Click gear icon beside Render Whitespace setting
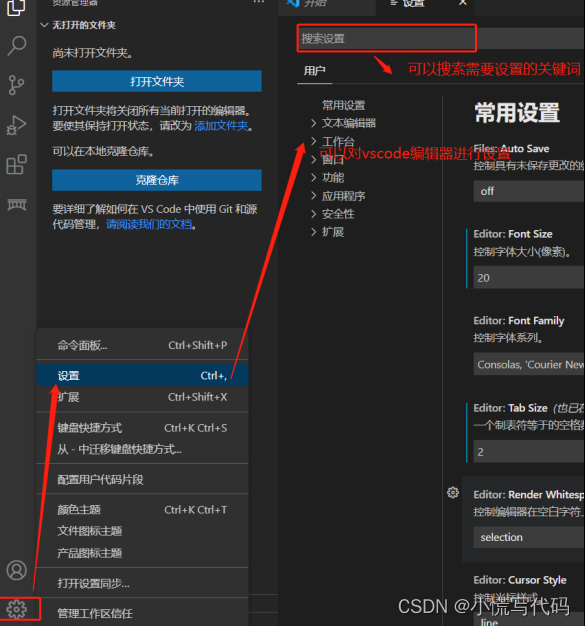The image size is (585, 626). click(x=452, y=493)
